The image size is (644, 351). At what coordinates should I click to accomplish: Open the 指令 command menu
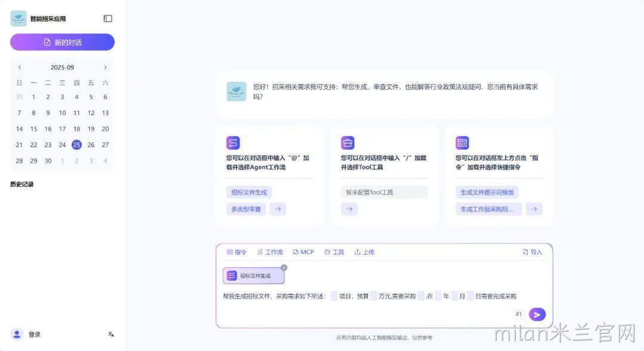pos(236,252)
